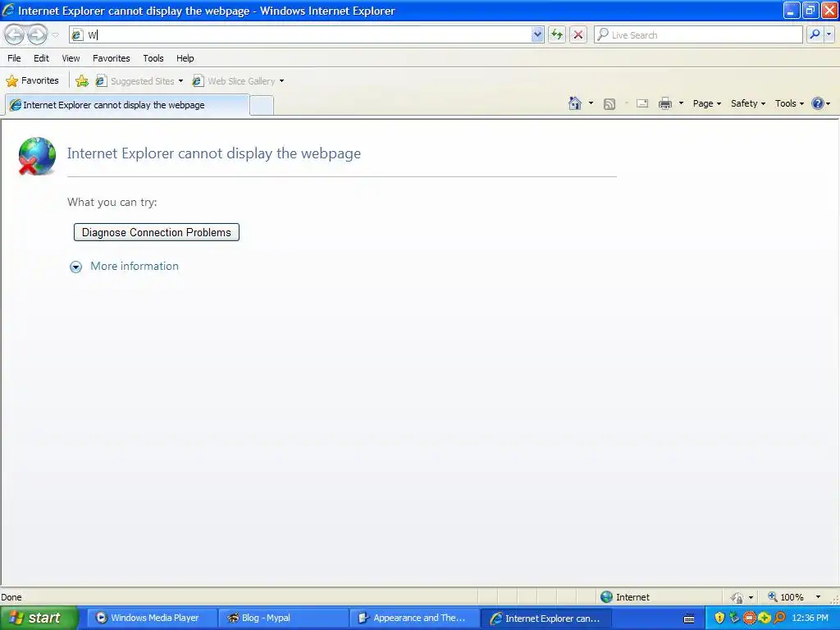Screen dimensions: 840x630
Task: Click the Read Mail envelope icon
Action: (x=642, y=103)
